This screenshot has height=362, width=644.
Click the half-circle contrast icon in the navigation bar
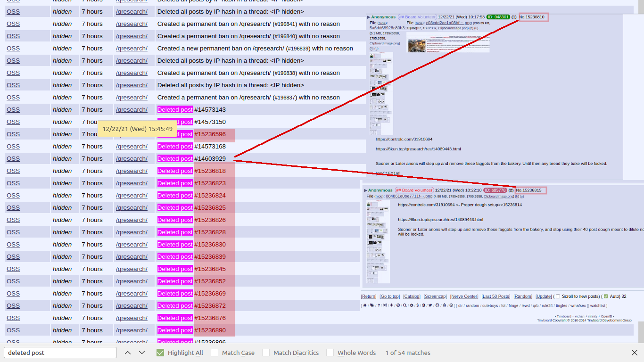click(423, 305)
